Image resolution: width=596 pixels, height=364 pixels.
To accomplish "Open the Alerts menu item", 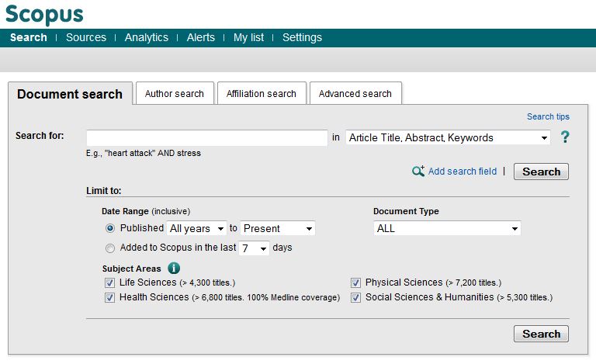I will (x=201, y=37).
